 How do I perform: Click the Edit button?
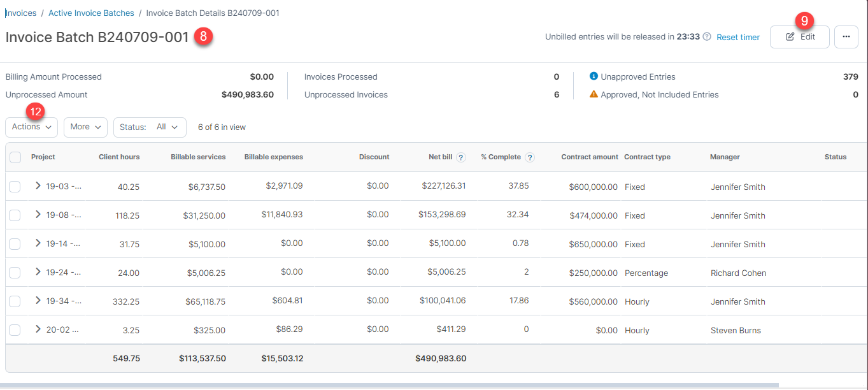point(800,36)
